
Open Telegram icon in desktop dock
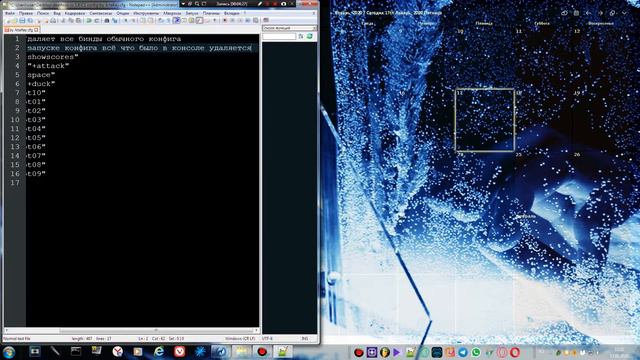pyautogui.click(x=463, y=352)
